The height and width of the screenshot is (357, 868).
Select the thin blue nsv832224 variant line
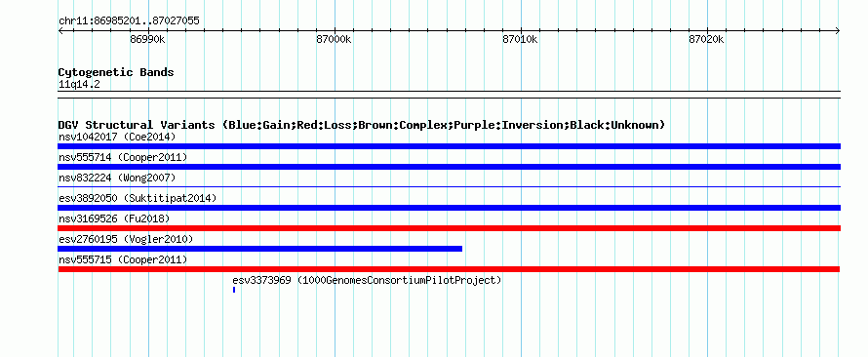tap(449, 187)
